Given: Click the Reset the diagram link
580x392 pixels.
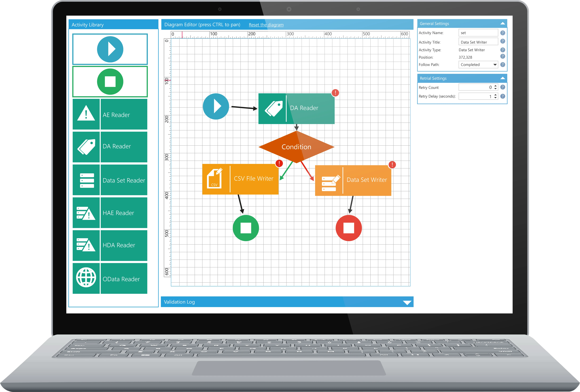Looking at the screenshot, I should click(x=266, y=25).
